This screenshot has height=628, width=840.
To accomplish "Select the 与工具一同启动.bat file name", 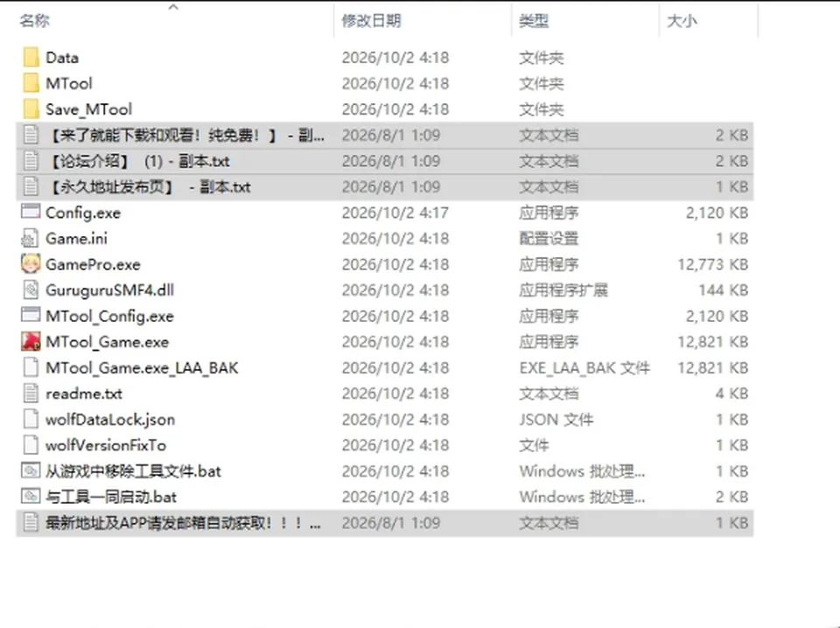I will 111,497.
